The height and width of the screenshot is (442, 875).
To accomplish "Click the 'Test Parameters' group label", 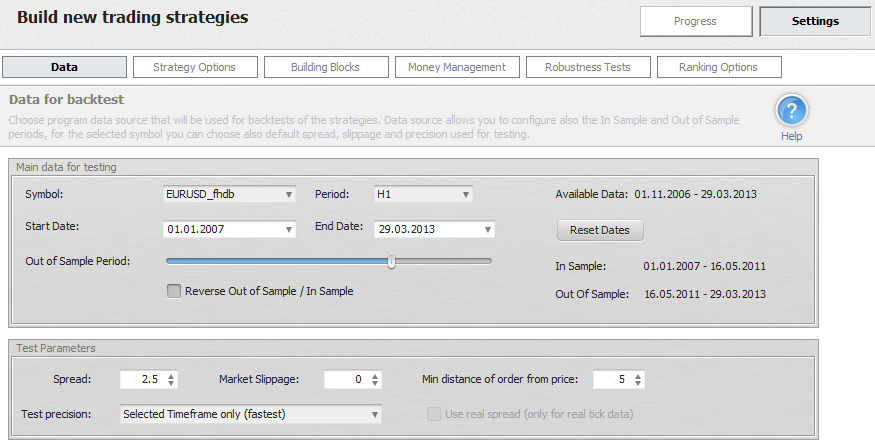I will [56, 348].
